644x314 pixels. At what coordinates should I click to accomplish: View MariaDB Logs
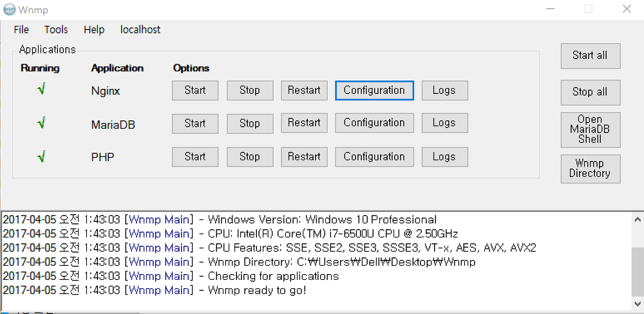coord(444,123)
